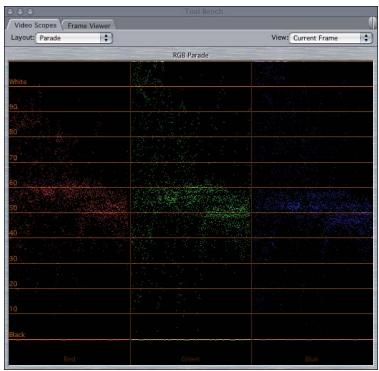This screenshot has height=371, width=379.
Task: Click the Blue channel label at bottom
Action: tap(311, 359)
